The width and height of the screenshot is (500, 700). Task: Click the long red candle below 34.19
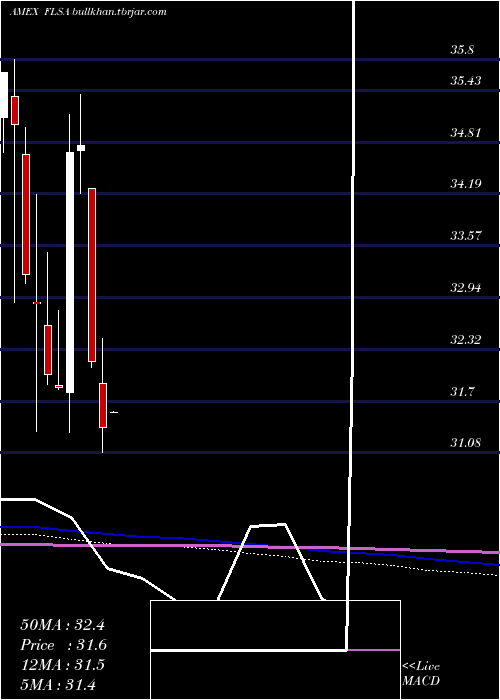(x=92, y=275)
